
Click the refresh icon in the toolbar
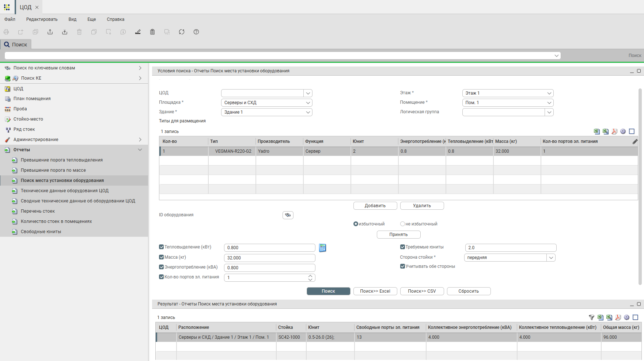182,32
